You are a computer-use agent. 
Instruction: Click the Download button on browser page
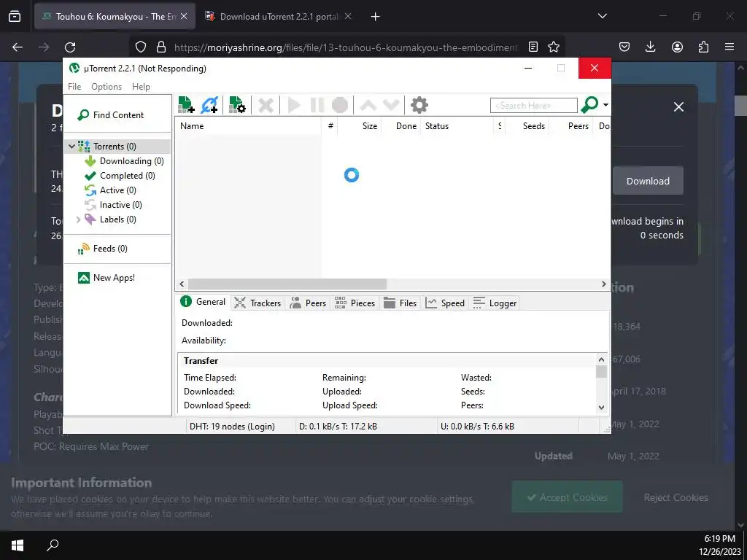pos(648,181)
